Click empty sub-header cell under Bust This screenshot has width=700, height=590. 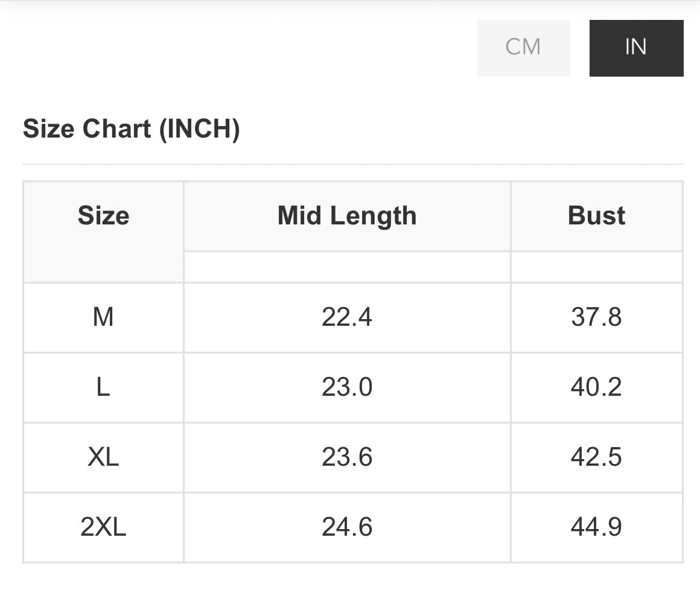point(596,267)
